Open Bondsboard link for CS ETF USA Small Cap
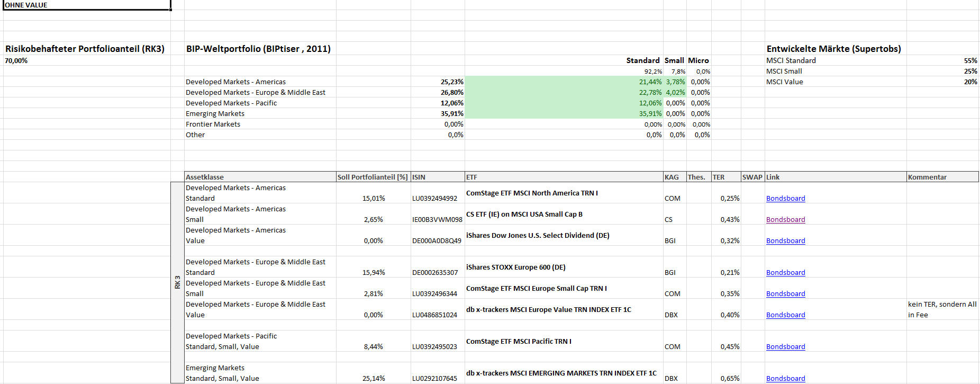The height and width of the screenshot is (384, 980). [785, 219]
